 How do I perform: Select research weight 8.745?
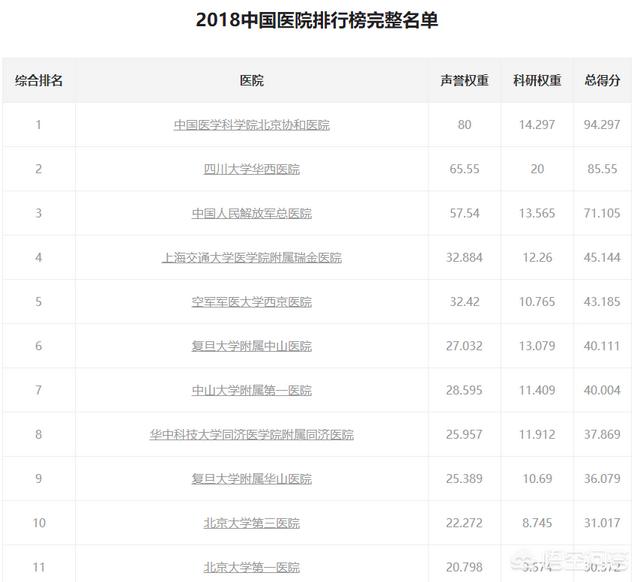click(537, 523)
